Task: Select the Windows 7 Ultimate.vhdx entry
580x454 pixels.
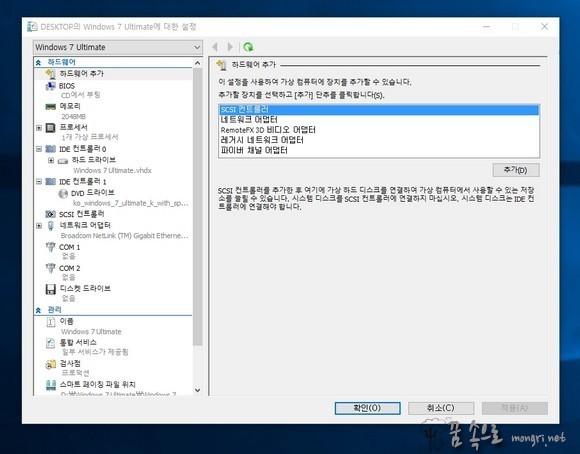Action: point(112,171)
